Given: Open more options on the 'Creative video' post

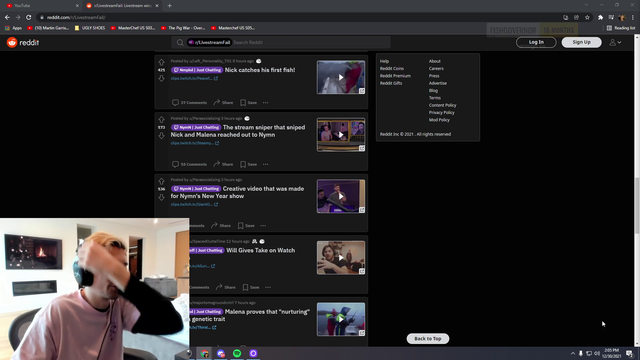Looking at the screenshot, I should coord(263,225).
